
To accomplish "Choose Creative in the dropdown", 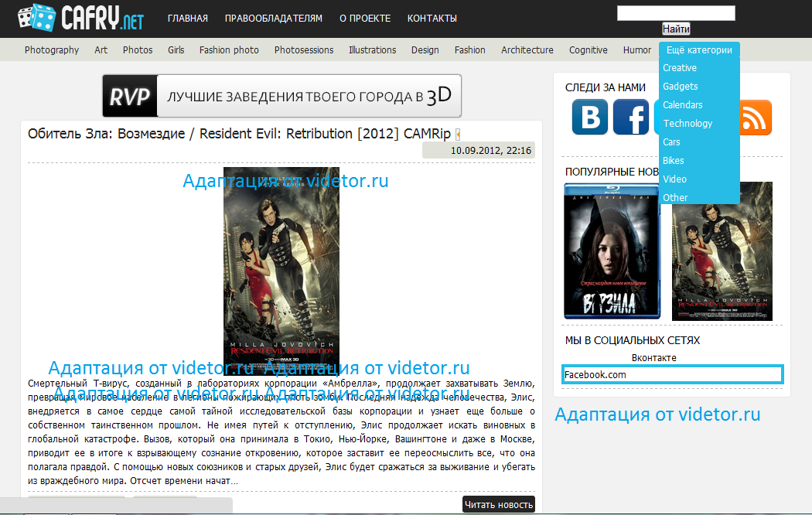I will click(680, 68).
